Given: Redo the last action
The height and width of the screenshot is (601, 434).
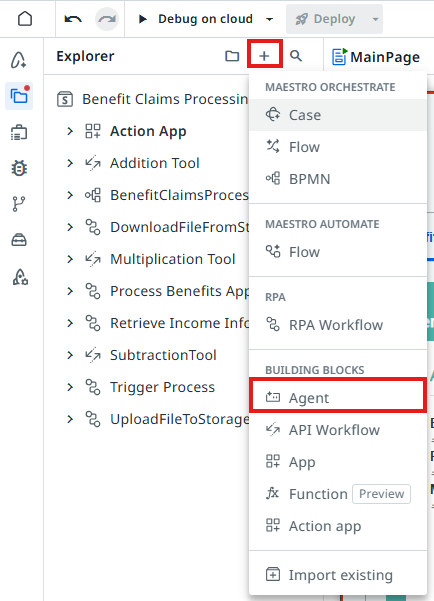Looking at the screenshot, I should (x=107, y=19).
